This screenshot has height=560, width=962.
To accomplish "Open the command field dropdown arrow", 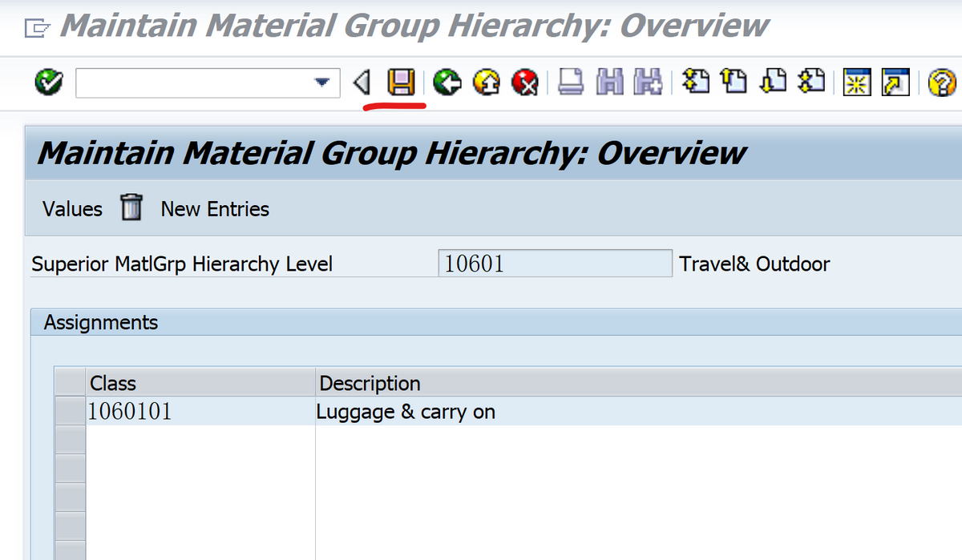I will (321, 83).
